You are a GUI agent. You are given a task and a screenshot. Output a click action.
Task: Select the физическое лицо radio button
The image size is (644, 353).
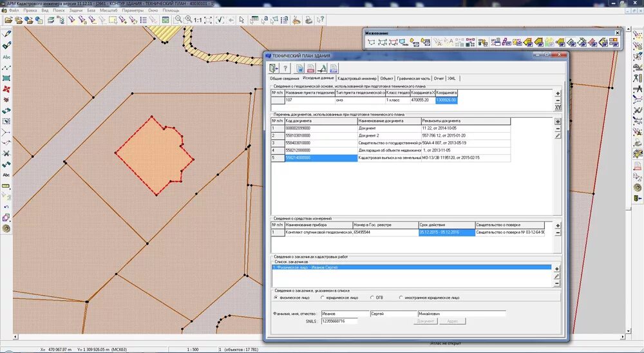pos(276,298)
